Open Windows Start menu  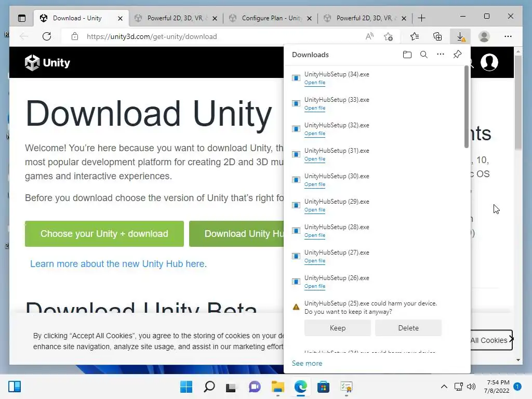pyautogui.click(x=187, y=387)
